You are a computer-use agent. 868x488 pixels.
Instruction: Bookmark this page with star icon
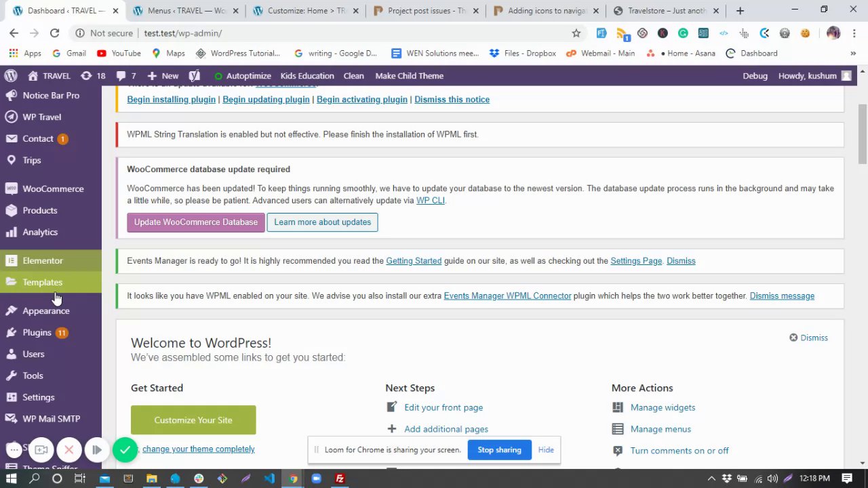576,33
